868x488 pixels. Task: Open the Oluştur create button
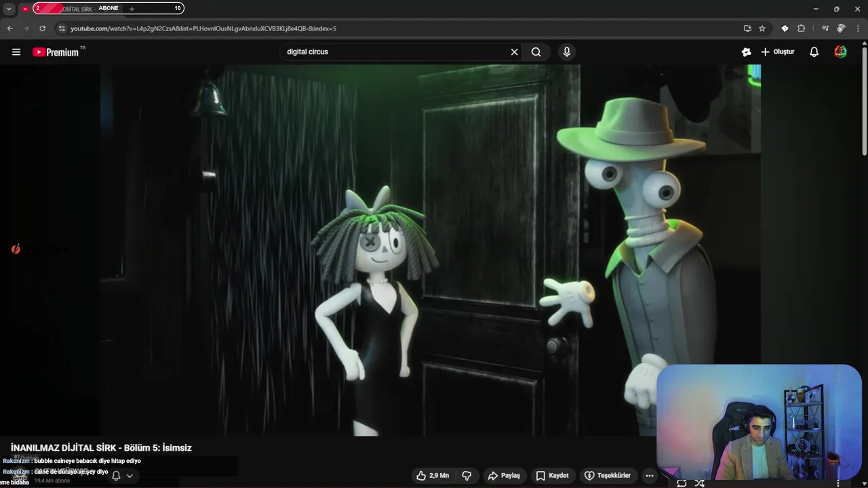pos(777,52)
